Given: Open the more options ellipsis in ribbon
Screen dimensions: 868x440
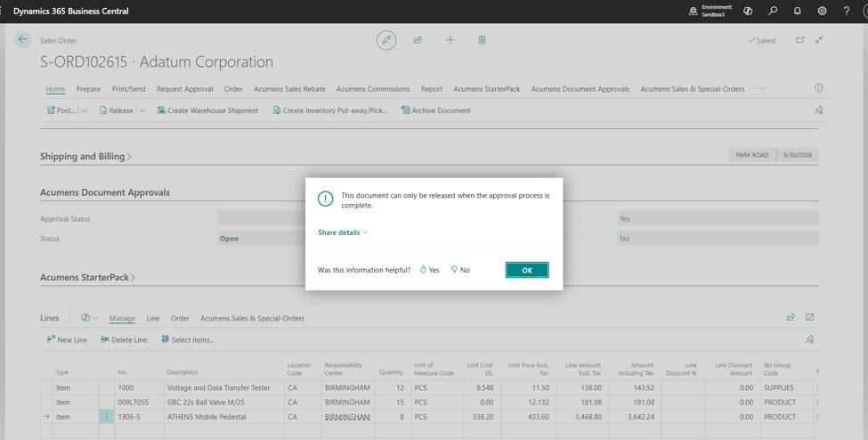Looking at the screenshot, I should 760,89.
